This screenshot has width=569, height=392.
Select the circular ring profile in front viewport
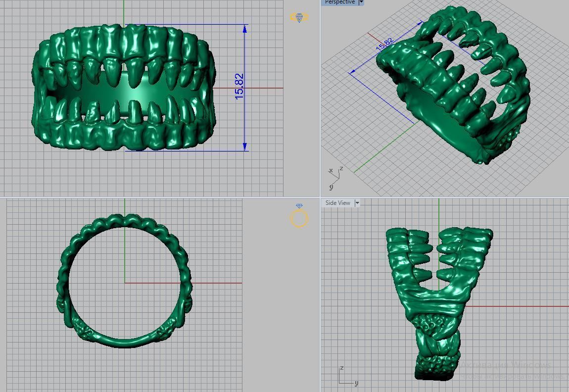pyautogui.click(x=125, y=281)
